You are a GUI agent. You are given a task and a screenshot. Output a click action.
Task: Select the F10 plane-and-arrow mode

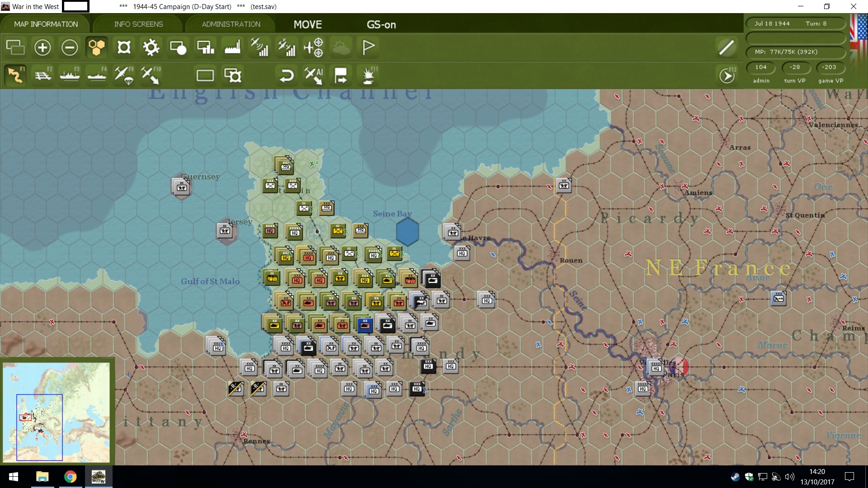[151, 75]
